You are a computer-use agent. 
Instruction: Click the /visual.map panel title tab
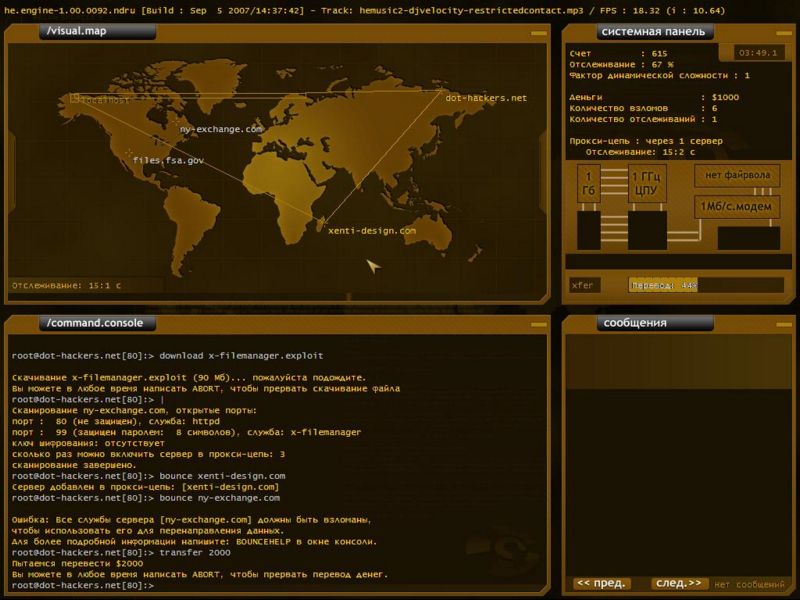tap(97, 31)
